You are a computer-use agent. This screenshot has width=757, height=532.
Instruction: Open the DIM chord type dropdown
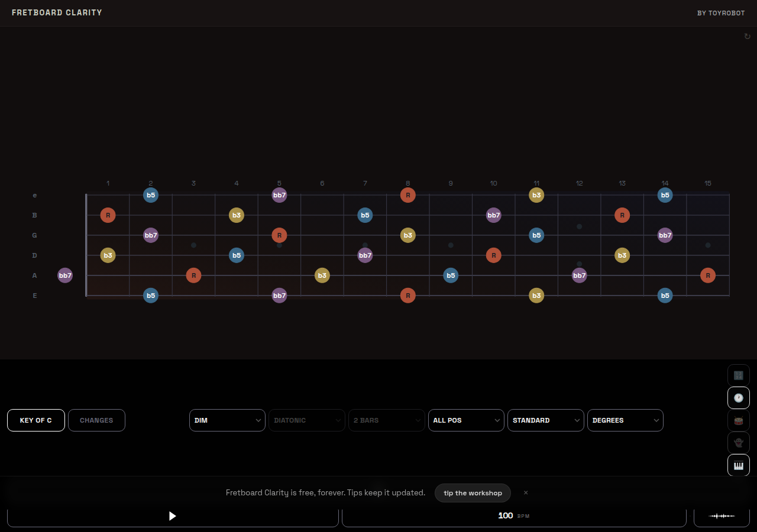tap(227, 420)
